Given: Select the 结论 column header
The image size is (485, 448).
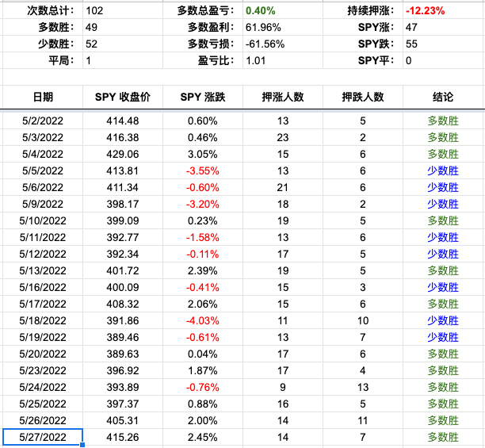Looking at the screenshot, I should point(443,97).
